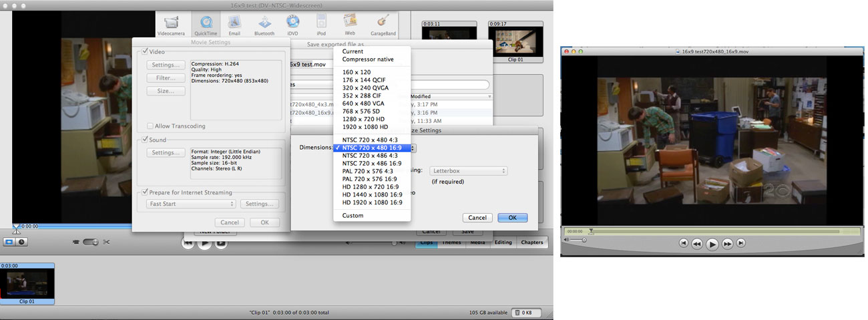This screenshot has width=868, height=320.
Task: Click the camera mode icon by the switch
Action: coord(75,242)
